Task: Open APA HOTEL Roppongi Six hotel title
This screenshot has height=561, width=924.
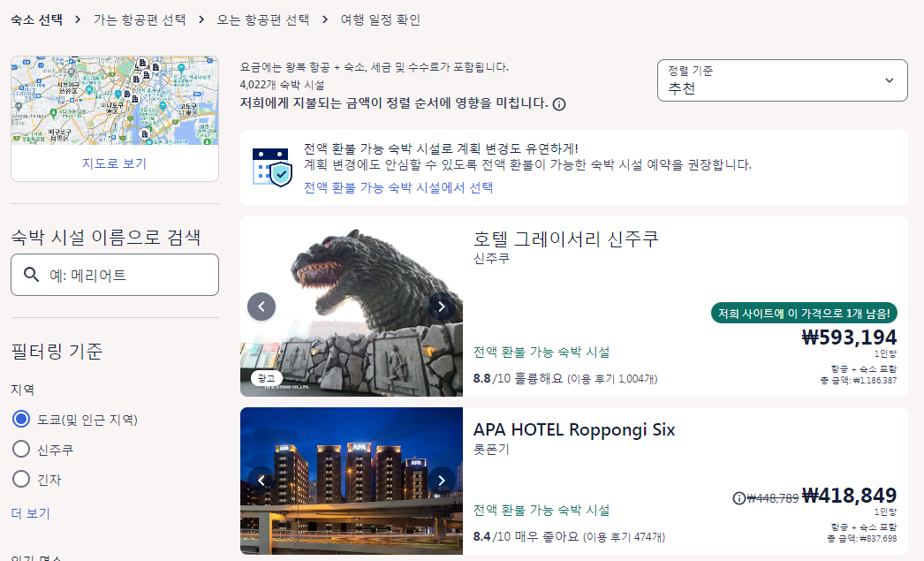Action: [x=574, y=429]
